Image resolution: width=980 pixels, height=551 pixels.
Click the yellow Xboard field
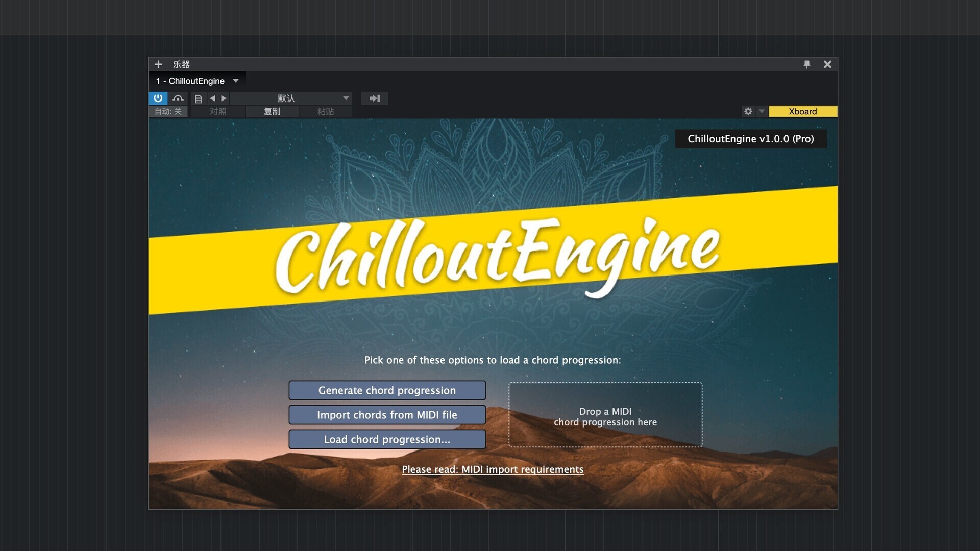[x=803, y=111]
